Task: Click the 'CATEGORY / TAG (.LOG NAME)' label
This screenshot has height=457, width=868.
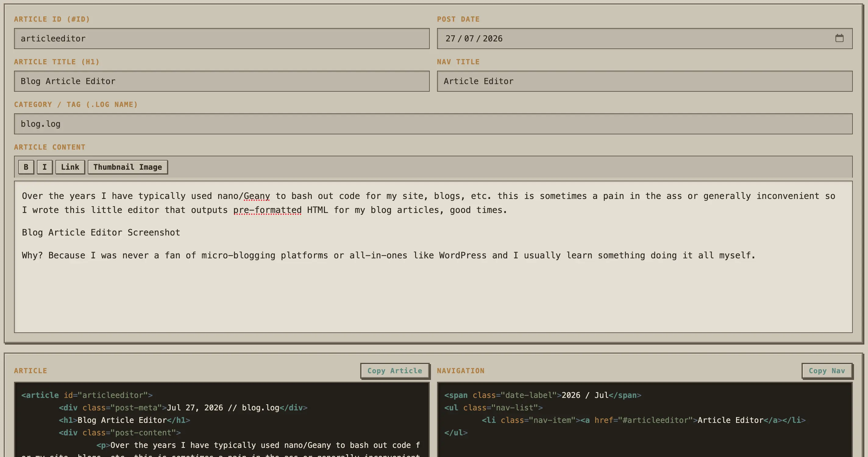Action: click(x=76, y=105)
